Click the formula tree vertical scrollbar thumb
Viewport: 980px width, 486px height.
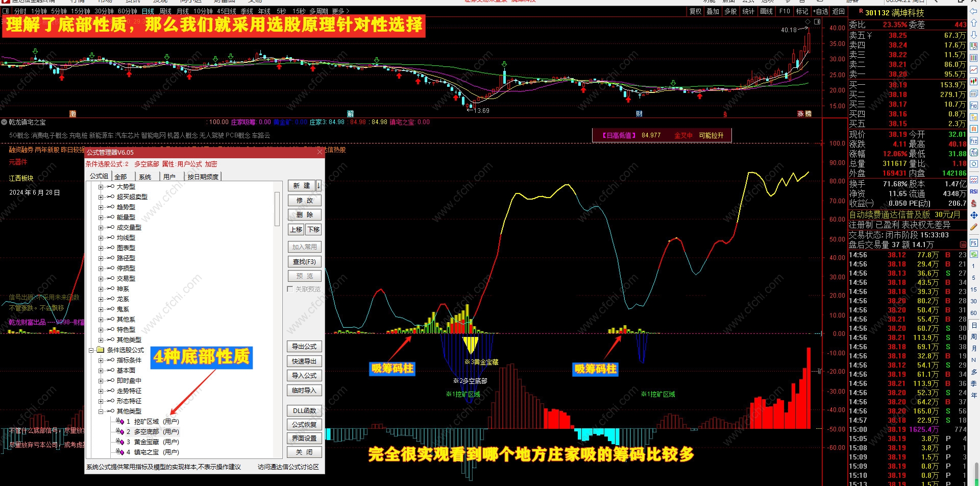pyautogui.click(x=277, y=209)
